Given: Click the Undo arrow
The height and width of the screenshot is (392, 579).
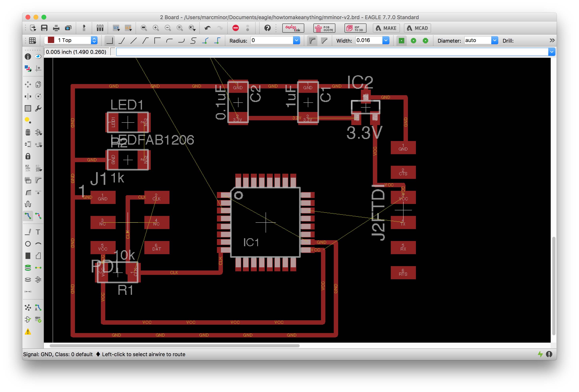Looking at the screenshot, I should (x=208, y=28).
